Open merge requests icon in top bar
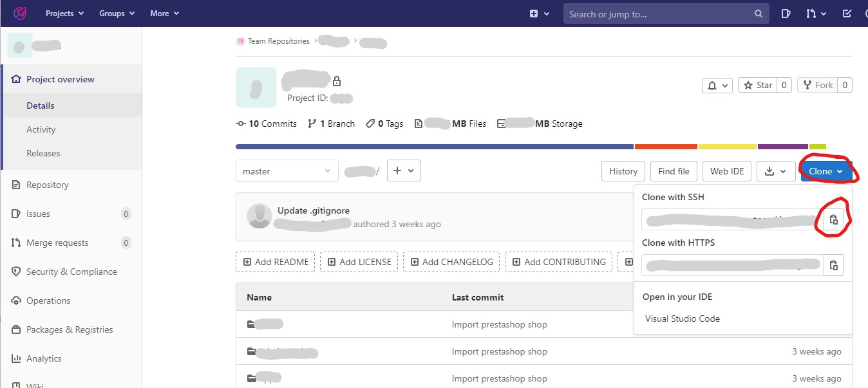 (816, 14)
